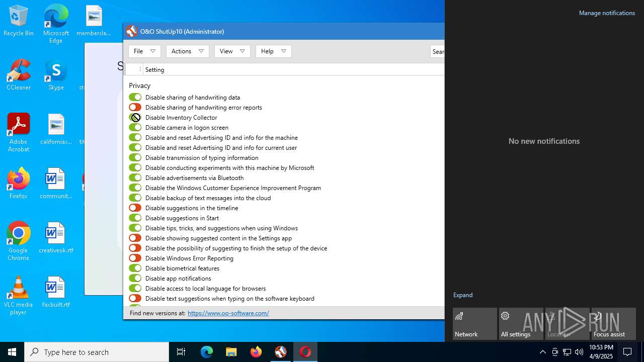Screen dimensions: 644x362
Task: Open the File dropdown menu
Action: [x=144, y=51]
